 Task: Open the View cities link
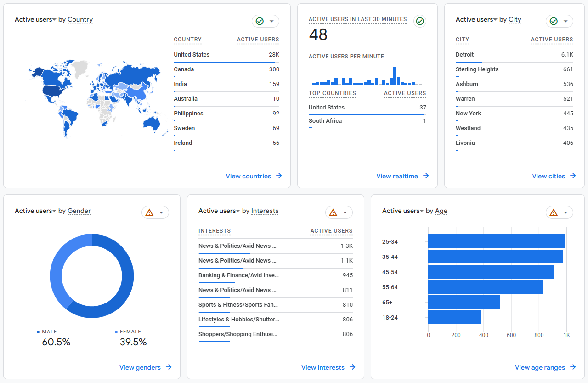pos(548,176)
